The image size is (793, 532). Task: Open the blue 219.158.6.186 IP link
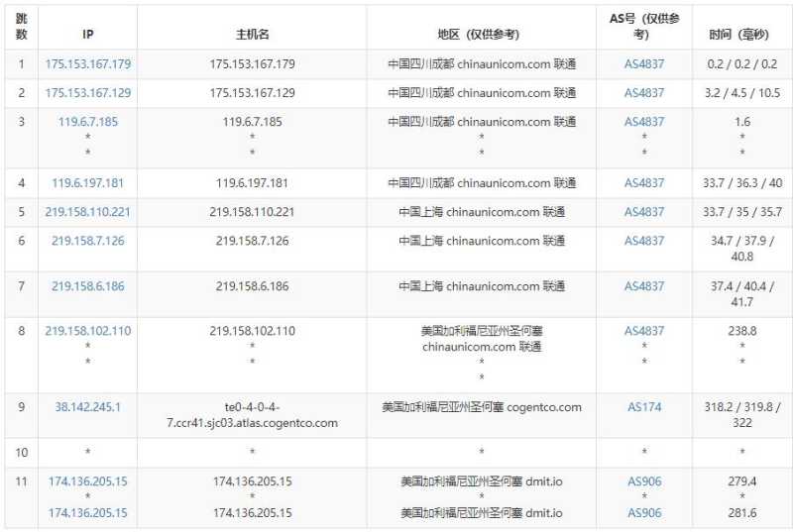(88, 286)
